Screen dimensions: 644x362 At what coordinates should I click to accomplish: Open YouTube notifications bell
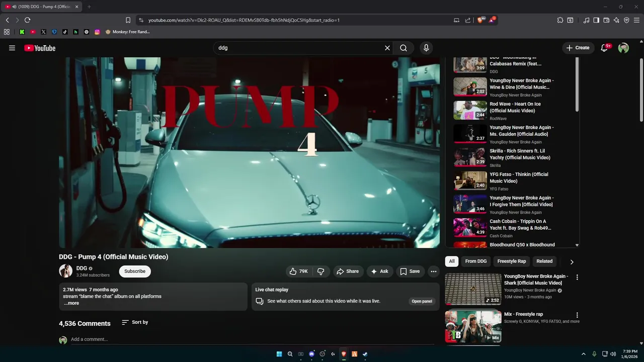pos(605,48)
